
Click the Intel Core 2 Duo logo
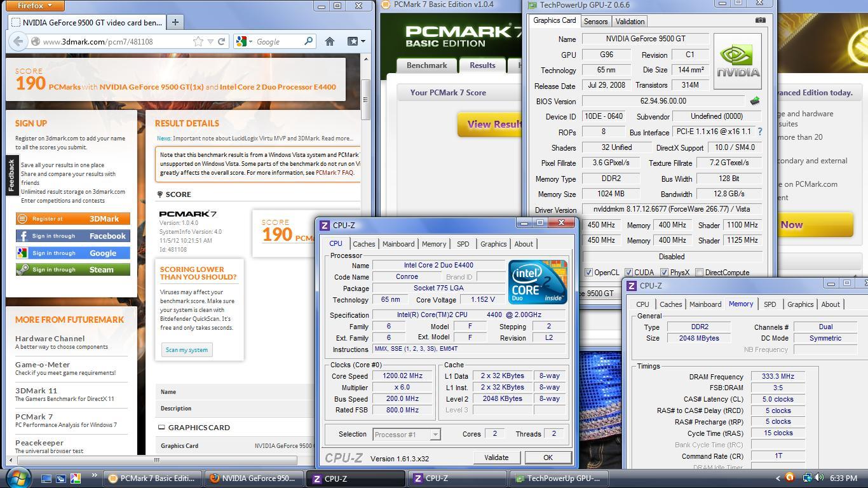point(537,281)
